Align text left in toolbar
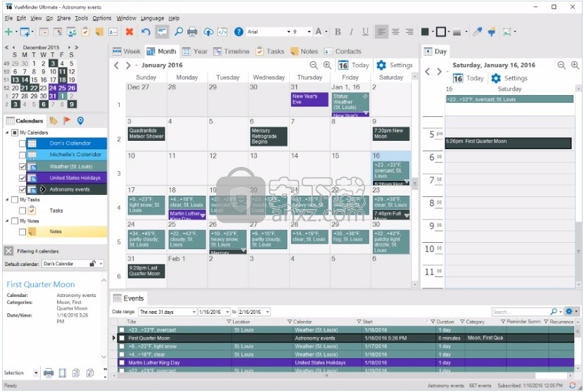Image resolution: width=584 pixels, height=392 pixels. click(381, 32)
